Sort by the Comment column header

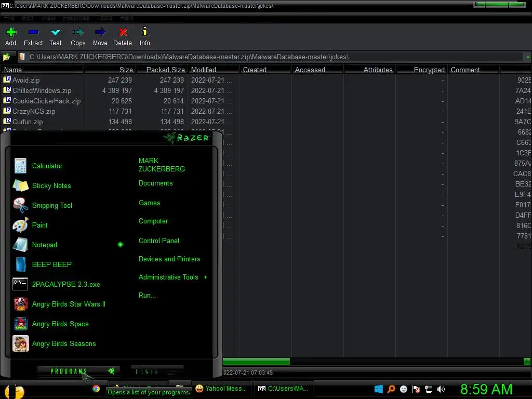pyautogui.click(x=473, y=70)
